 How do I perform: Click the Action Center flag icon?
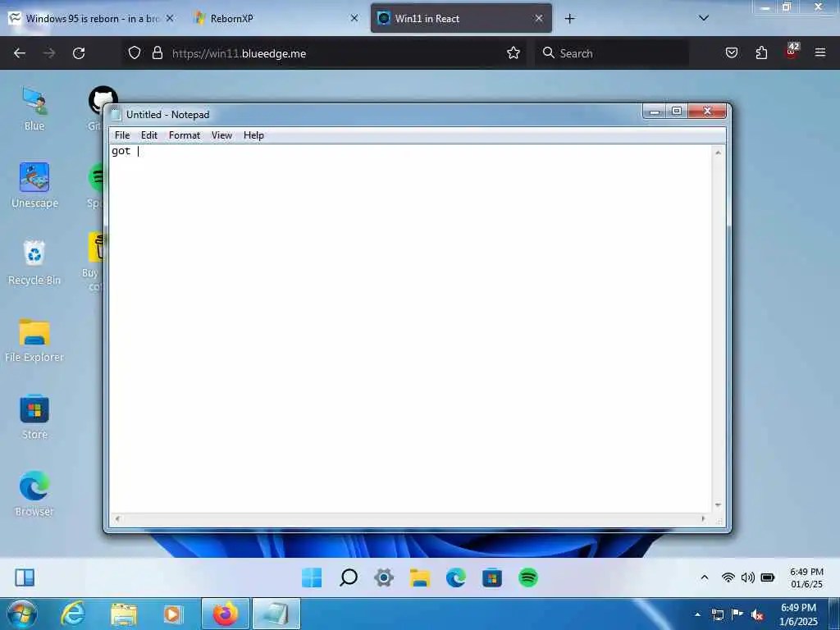tap(737, 614)
